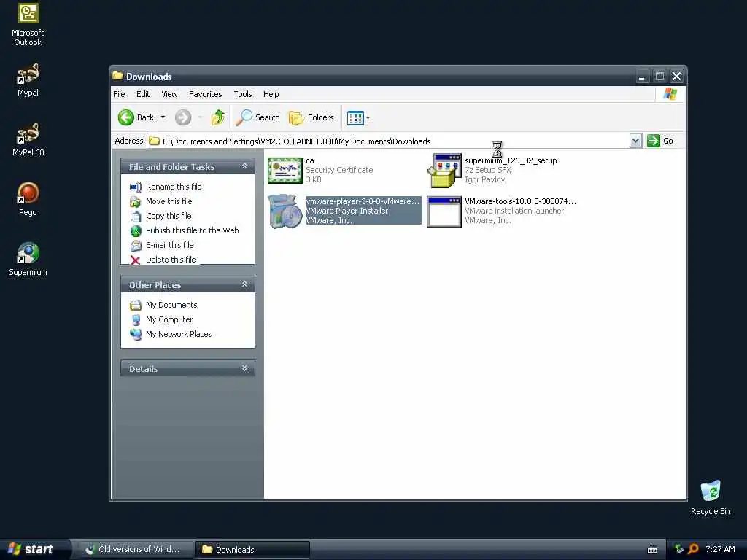Screen dimensions: 747x560
Task: Click E-mail this file
Action: coord(169,245)
